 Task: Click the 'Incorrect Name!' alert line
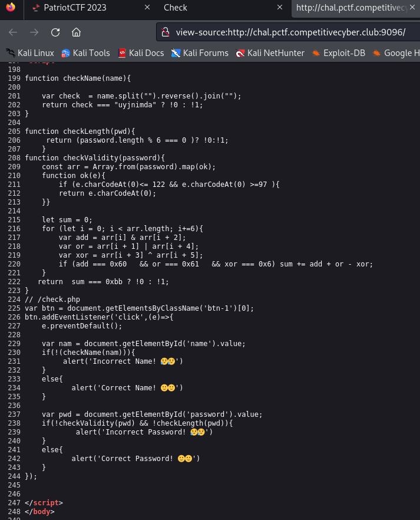pos(123,361)
